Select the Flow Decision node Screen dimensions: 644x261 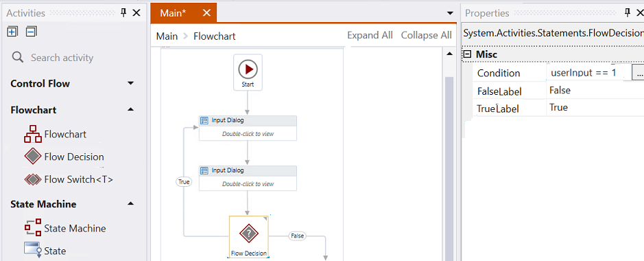click(x=248, y=237)
